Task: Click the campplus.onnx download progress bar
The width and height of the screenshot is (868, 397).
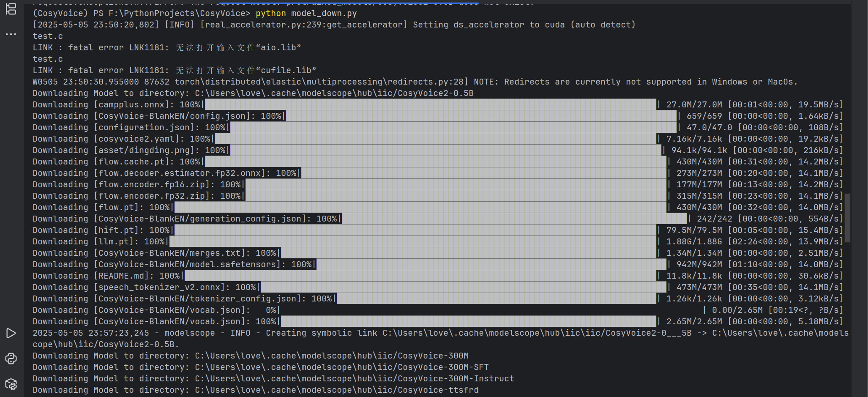Action: [430, 104]
